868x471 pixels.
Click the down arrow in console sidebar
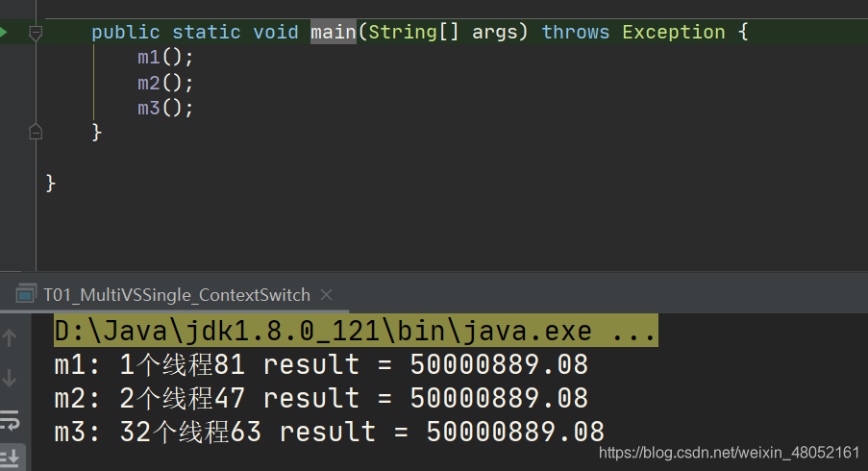point(10,379)
